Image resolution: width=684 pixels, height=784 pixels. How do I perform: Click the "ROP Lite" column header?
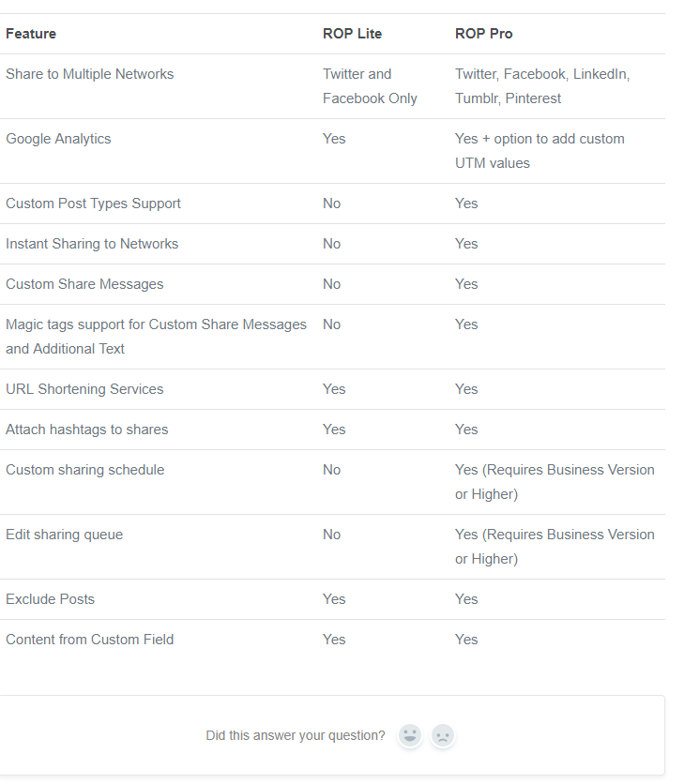352,34
